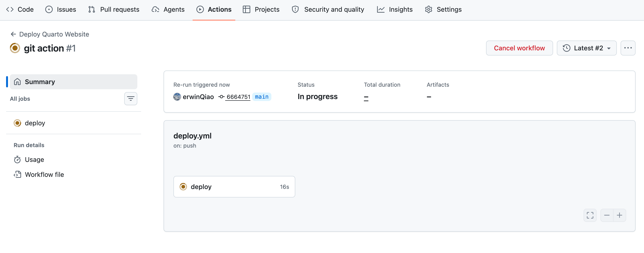Image resolution: width=644 pixels, height=253 pixels.
Task: Click the deploy job status icon in sidebar
Action: pyautogui.click(x=17, y=123)
